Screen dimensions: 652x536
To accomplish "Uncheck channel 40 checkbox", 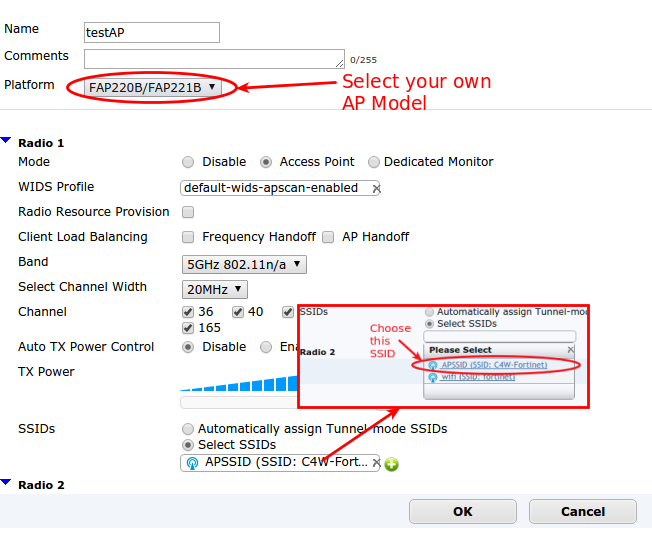I will [x=238, y=312].
